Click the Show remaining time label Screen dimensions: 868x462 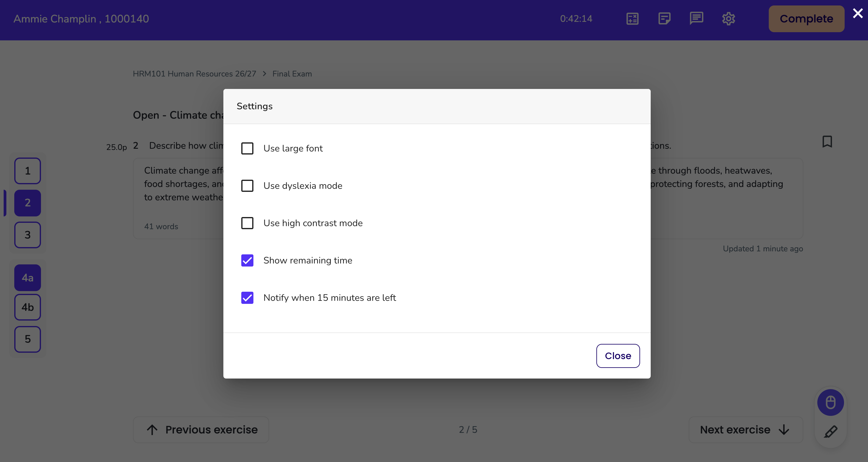(308, 260)
